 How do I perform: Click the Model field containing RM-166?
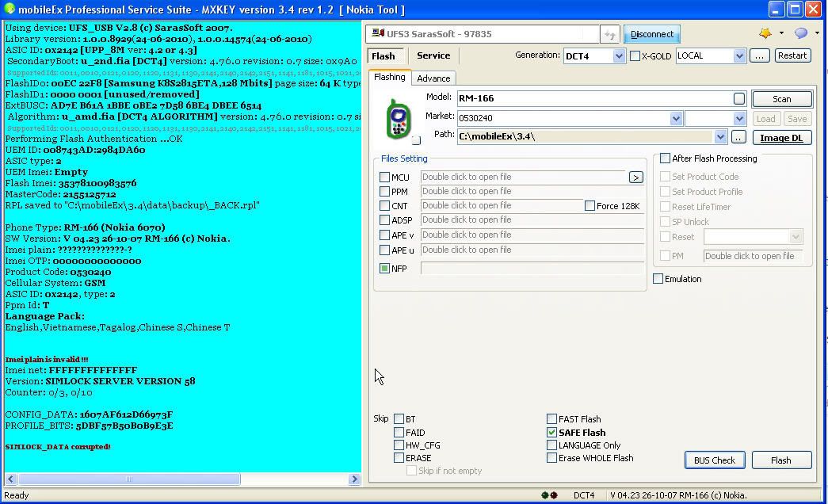(595, 98)
